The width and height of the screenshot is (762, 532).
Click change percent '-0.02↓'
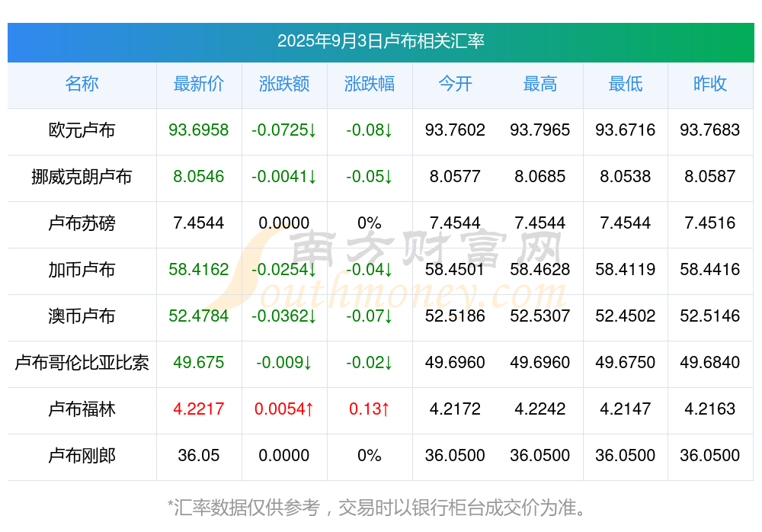(370, 362)
